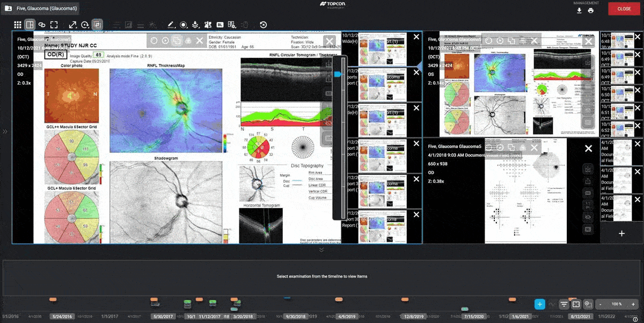This screenshot has height=323, width=644.
Task: Enter full screen view from toolbar
Action: (54, 25)
